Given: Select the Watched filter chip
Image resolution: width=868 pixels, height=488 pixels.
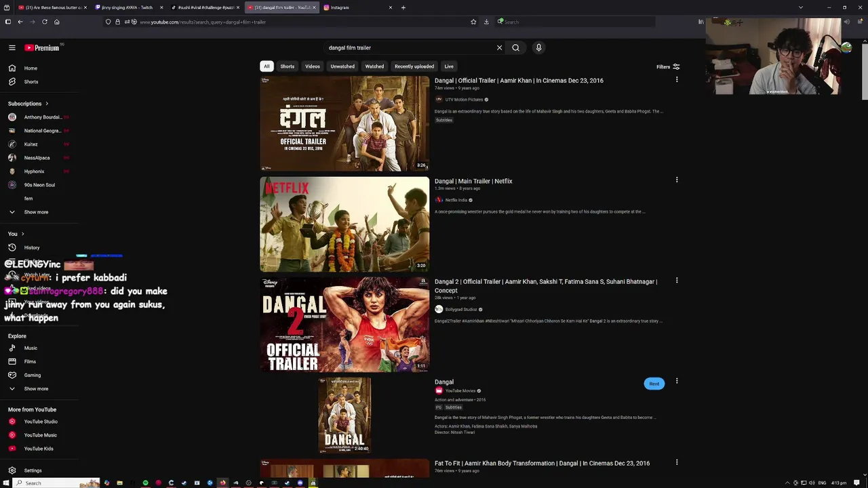Looking at the screenshot, I should (x=374, y=66).
